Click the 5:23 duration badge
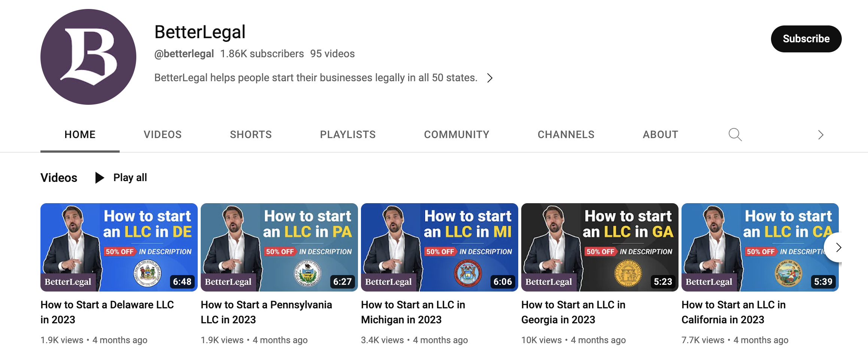 663,282
